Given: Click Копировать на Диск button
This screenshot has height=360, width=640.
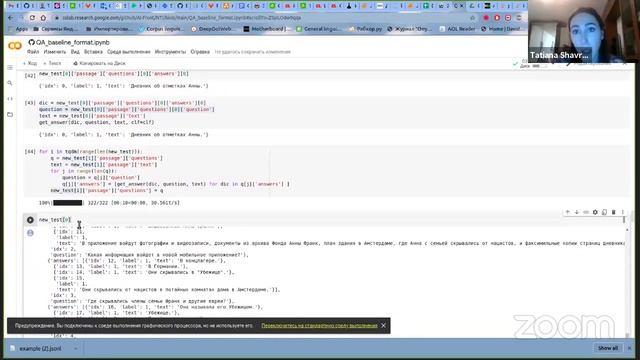Looking at the screenshot, I should coord(99,63).
